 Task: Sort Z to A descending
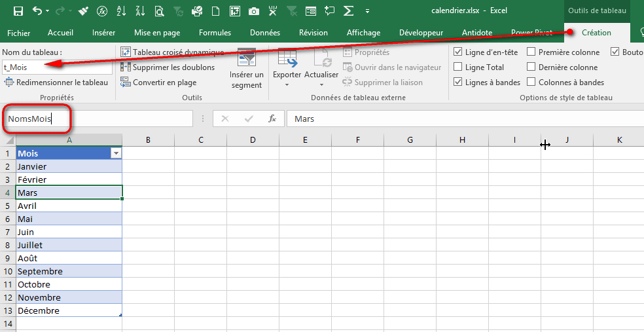(140, 11)
